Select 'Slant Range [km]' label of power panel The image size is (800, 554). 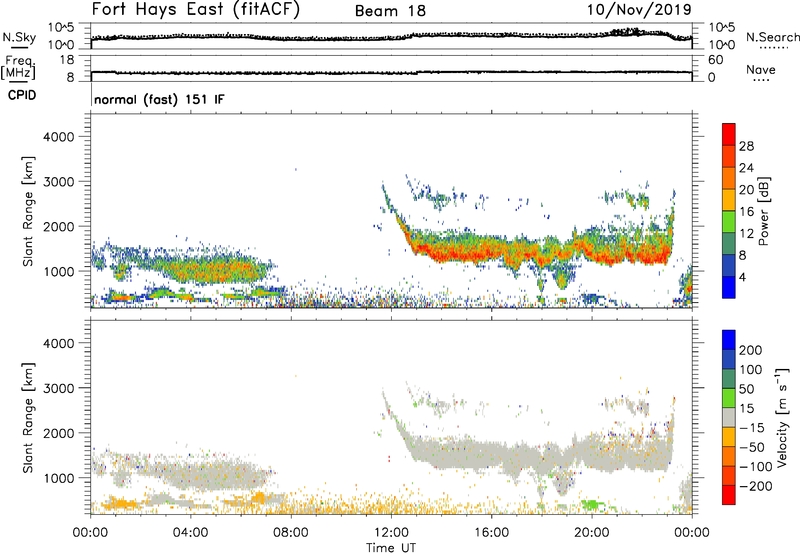(x=28, y=211)
